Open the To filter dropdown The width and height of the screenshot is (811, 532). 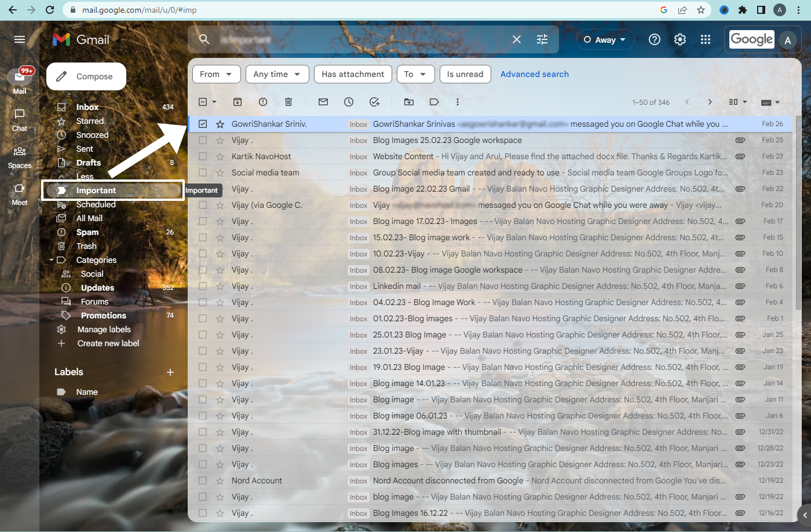tap(415, 74)
